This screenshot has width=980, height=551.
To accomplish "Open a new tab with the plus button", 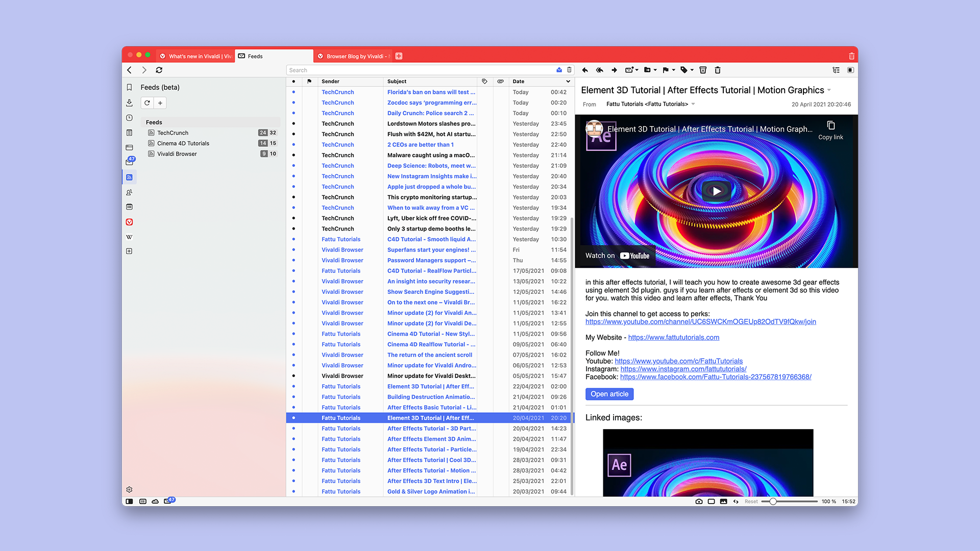I will (x=399, y=56).
